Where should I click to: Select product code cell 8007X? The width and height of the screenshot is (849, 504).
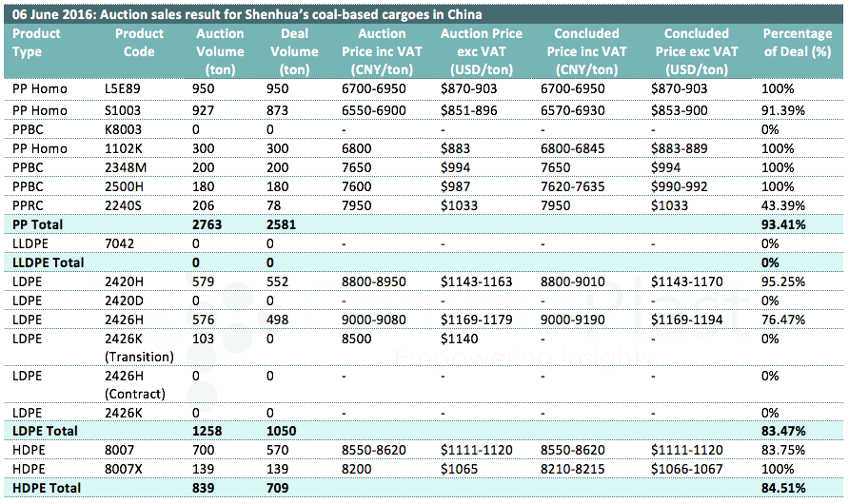pyautogui.click(x=124, y=470)
